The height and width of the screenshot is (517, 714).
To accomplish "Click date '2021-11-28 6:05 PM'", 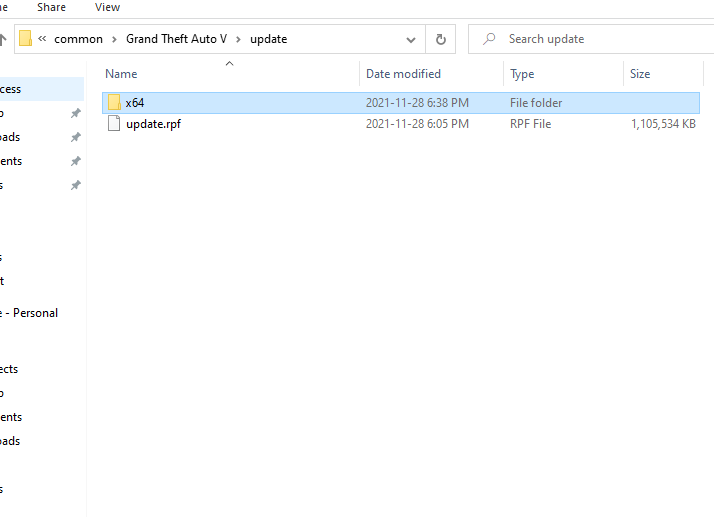I will [x=417, y=124].
